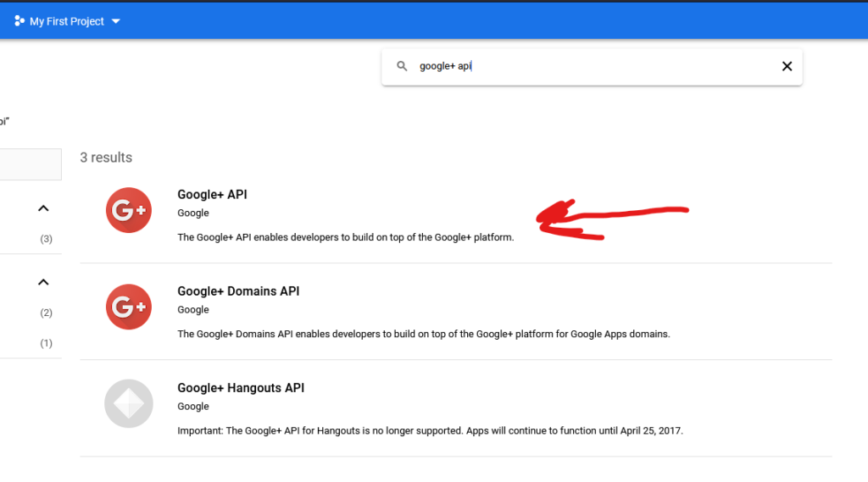Collapse the filter section showing (2)
868x482 pixels.
[x=43, y=282]
